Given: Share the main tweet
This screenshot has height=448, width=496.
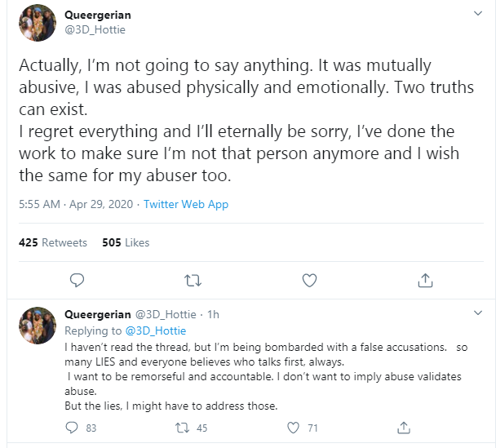Looking at the screenshot, I should (x=425, y=281).
